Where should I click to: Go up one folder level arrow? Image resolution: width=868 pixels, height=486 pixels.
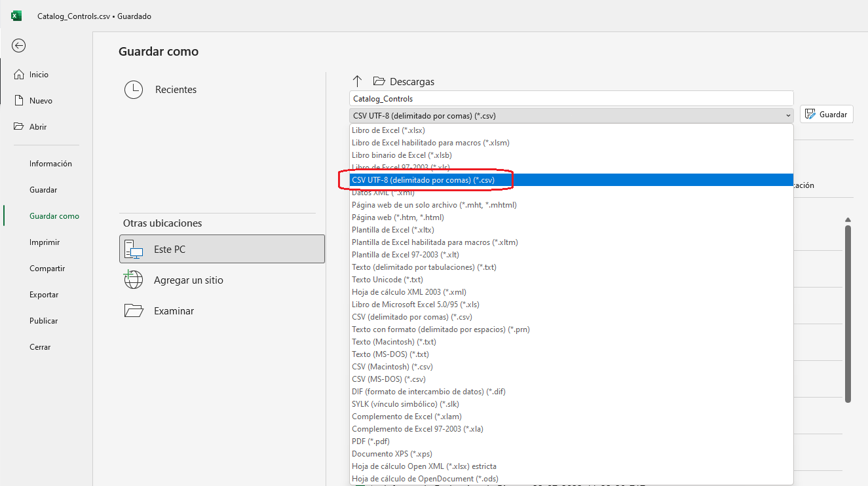pyautogui.click(x=357, y=81)
